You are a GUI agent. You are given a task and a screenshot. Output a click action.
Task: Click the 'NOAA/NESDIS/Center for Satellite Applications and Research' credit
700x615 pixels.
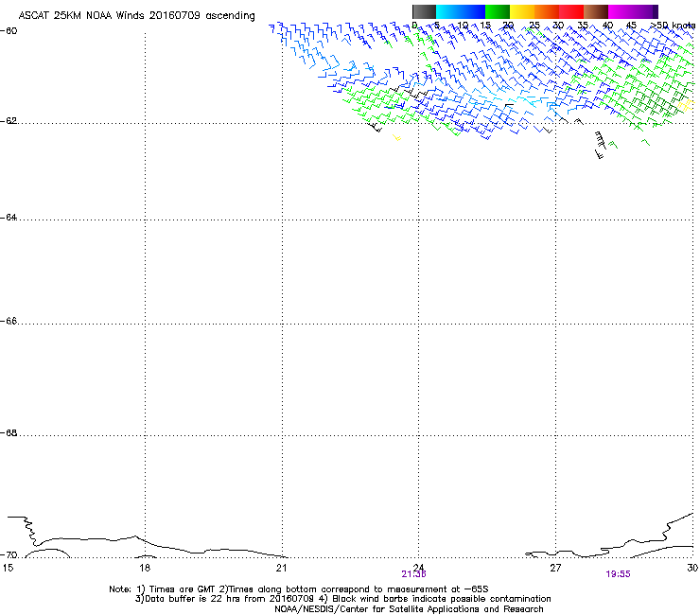409,609
